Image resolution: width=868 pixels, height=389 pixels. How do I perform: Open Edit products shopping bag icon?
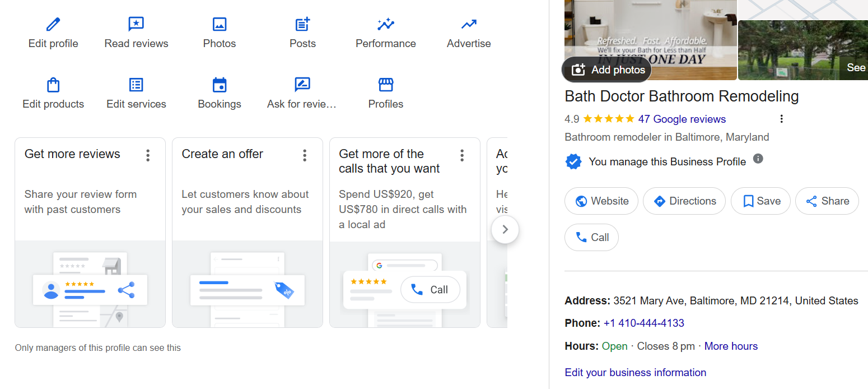[53, 85]
